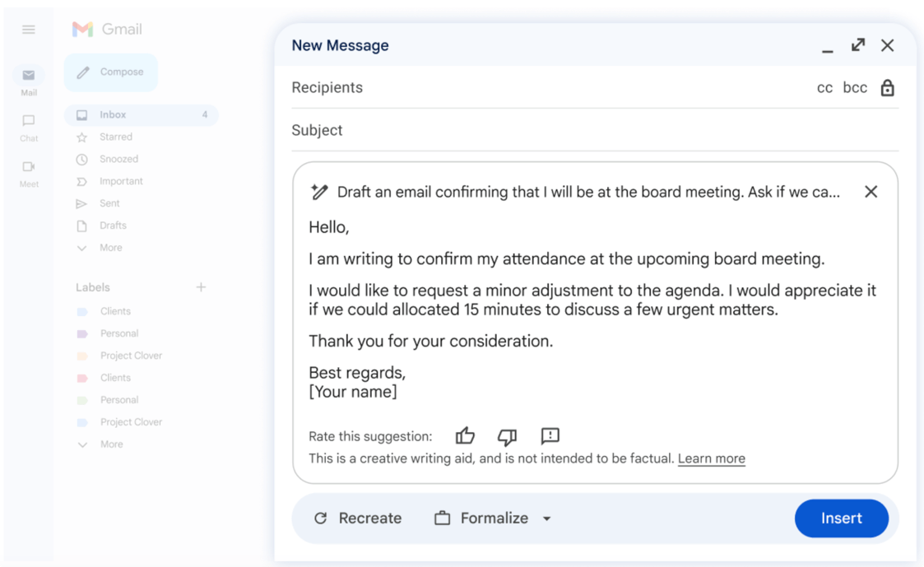Dismiss the AI draft suggestion panel

coord(871,192)
